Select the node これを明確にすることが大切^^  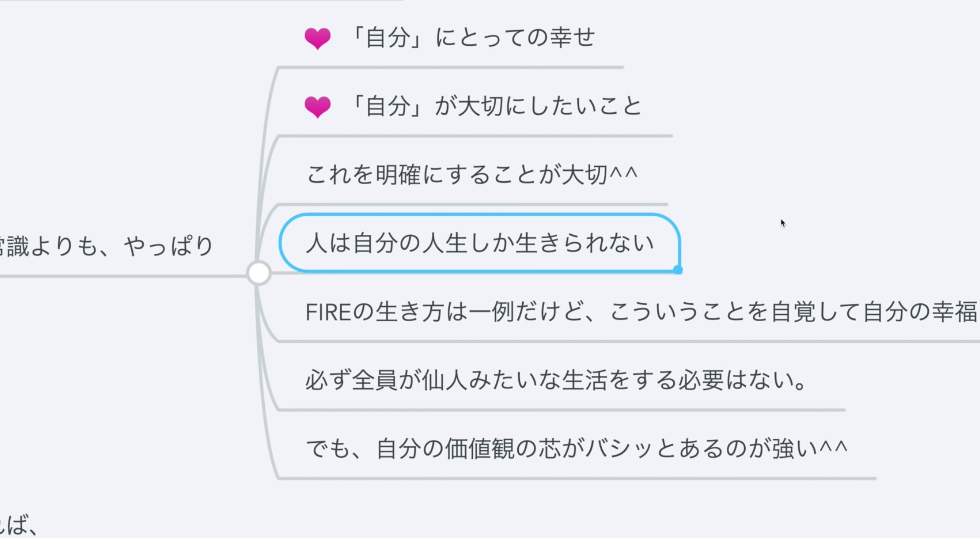click(472, 175)
